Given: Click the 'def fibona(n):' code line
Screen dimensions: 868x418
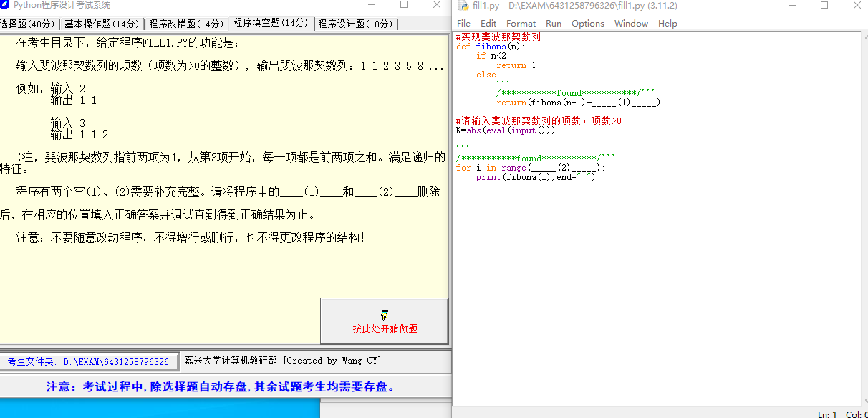Looking at the screenshot, I should 491,47.
